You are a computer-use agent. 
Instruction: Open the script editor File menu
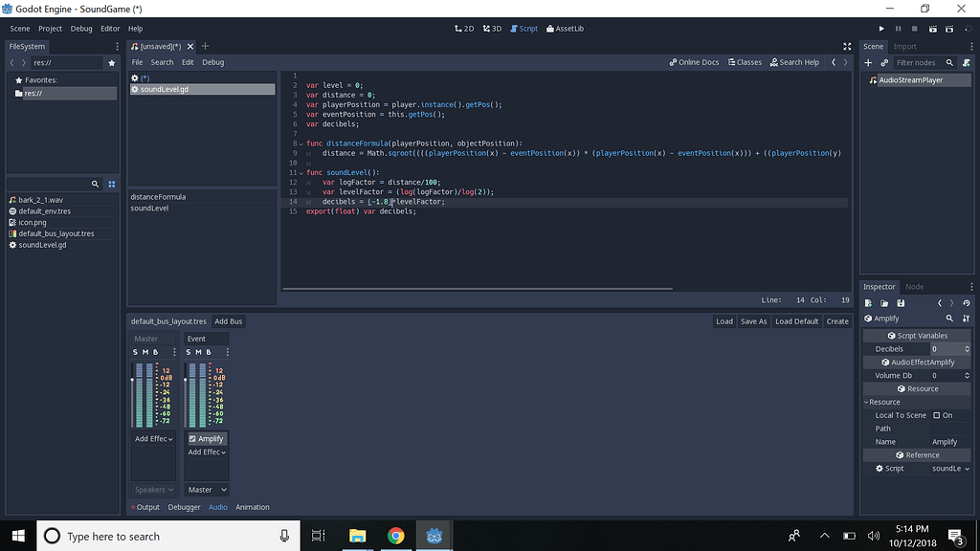click(137, 62)
